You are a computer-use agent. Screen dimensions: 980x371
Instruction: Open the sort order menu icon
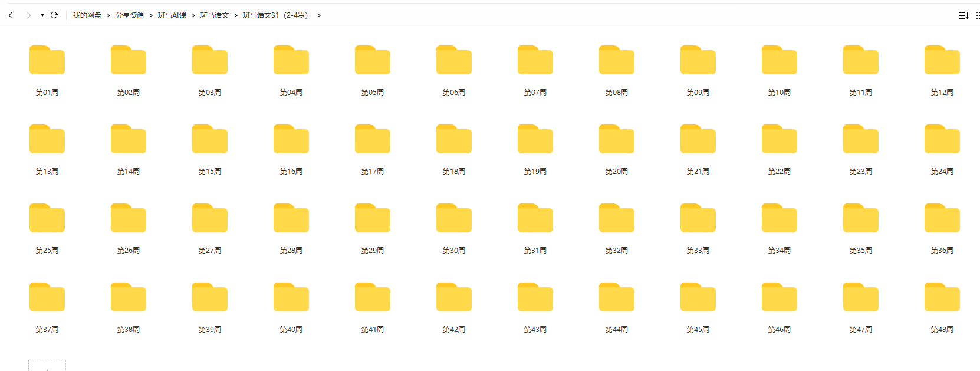(x=963, y=15)
